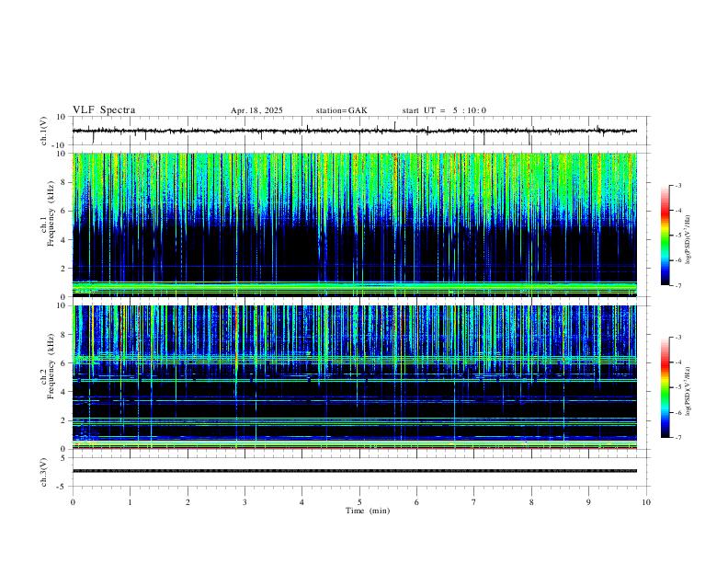Click the "-10" tick on ch.1(V) axis
The image size is (728, 563).
pos(60,145)
